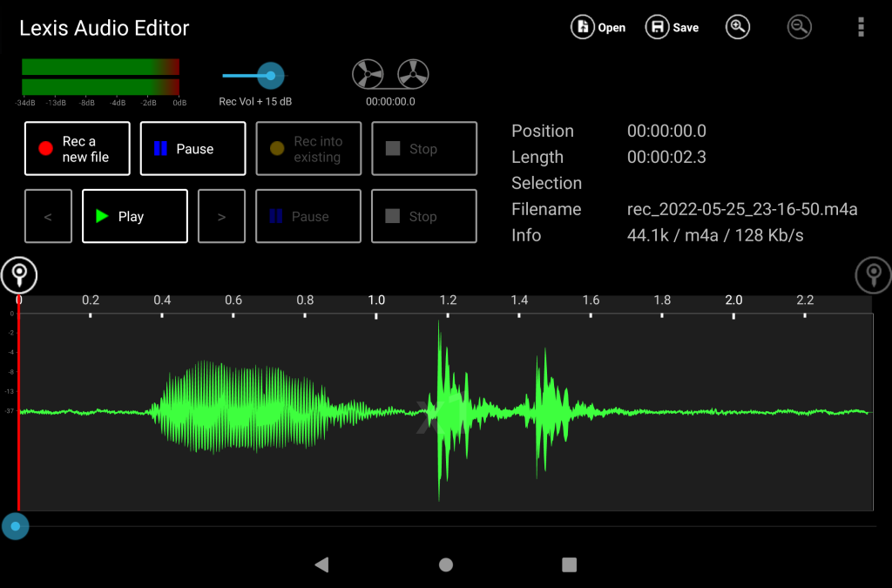Open an audio file with Open button
Screen dimensions: 892x588
point(598,27)
